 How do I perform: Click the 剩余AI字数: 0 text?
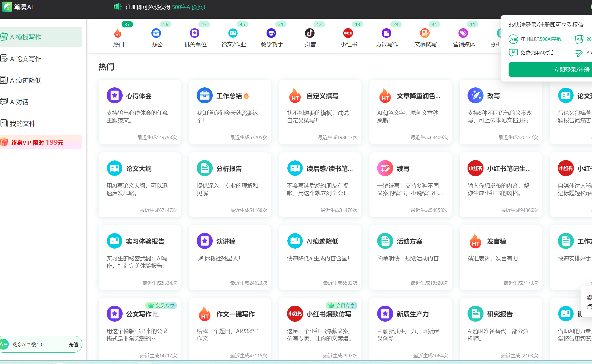(28, 344)
